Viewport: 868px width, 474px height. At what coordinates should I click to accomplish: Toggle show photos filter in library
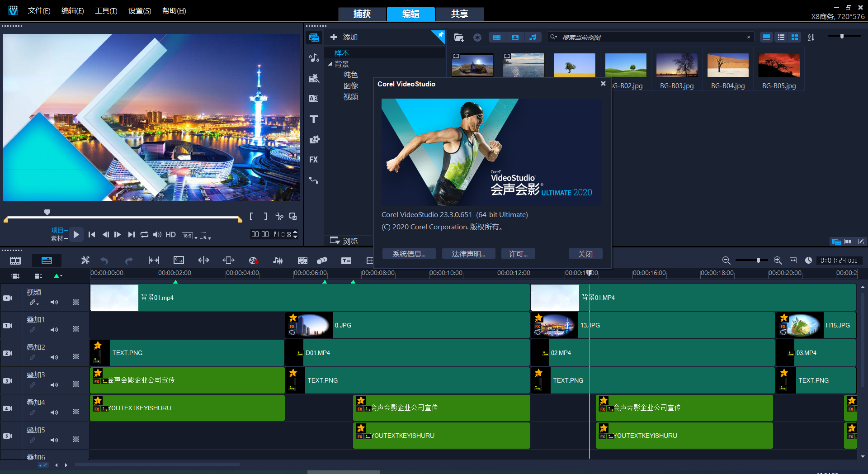(x=515, y=38)
